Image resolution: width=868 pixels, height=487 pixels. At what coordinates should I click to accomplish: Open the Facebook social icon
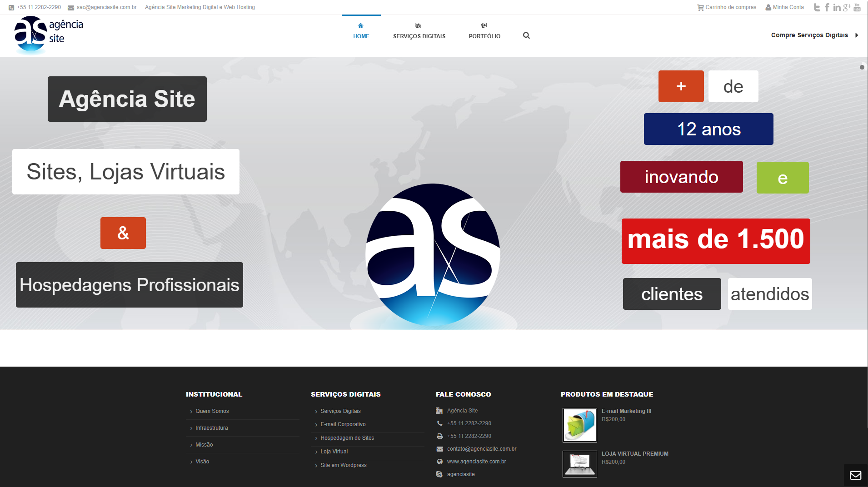[x=827, y=7]
